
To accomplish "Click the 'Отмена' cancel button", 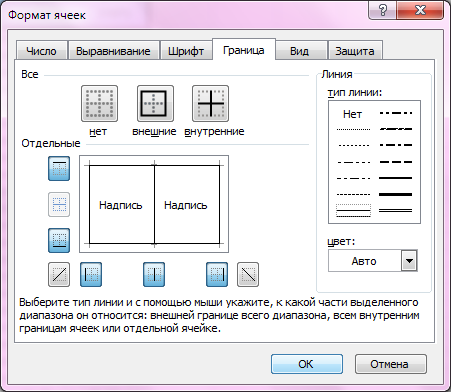I will (x=391, y=364).
